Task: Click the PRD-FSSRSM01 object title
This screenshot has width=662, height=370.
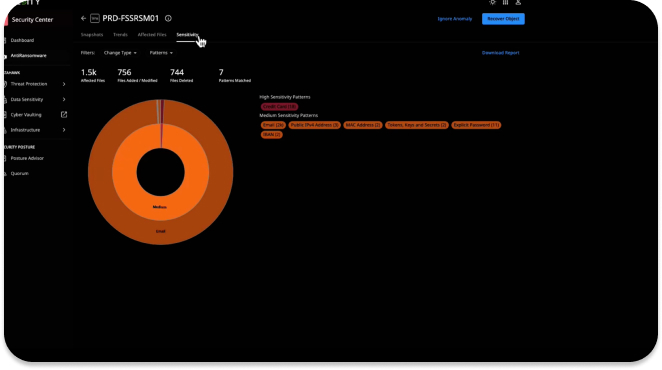Action: (x=130, y=18)
